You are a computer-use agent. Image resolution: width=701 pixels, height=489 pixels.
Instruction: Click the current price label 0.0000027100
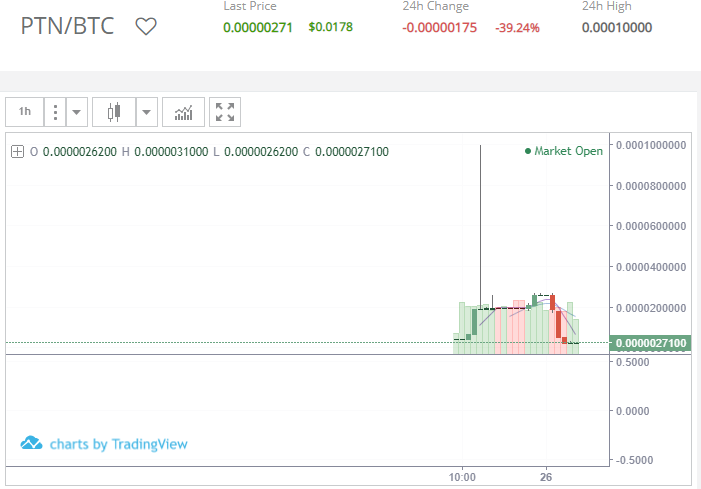(x=651, y=344)
